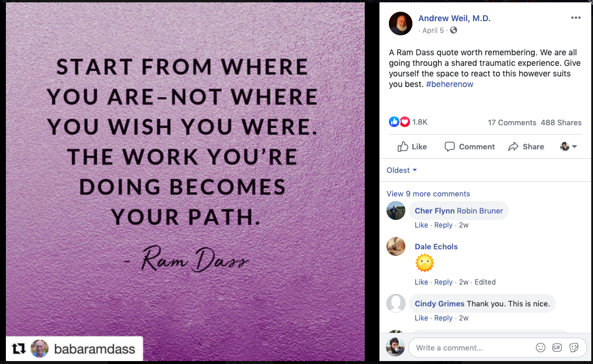The width and height of the screenshot is (593, 364).
Task: Share the post using Share button
Action: click(526, 146)
